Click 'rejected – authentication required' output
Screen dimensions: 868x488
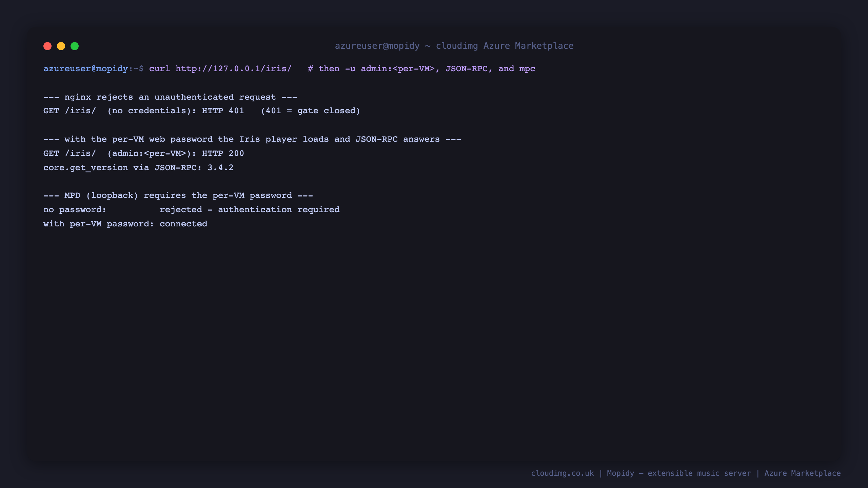click(250, 210)
